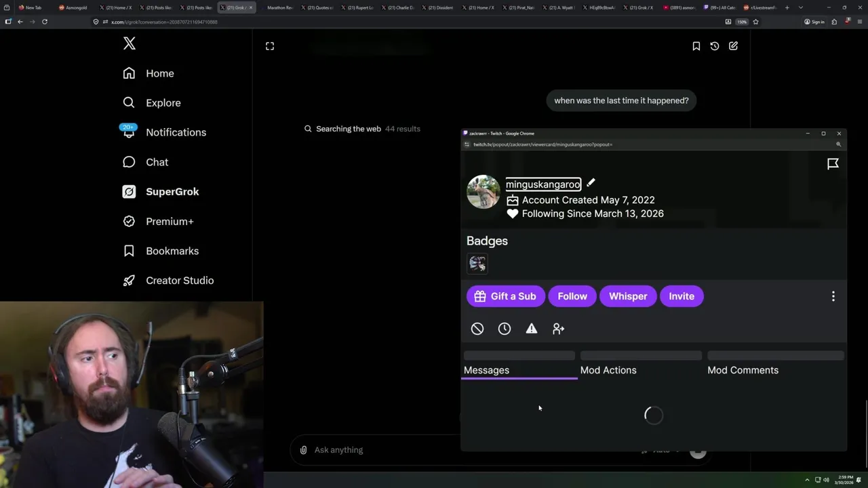868x488 pixels.
Task: Edit nickname with pencil icon
Action: (x=591, y=183)
